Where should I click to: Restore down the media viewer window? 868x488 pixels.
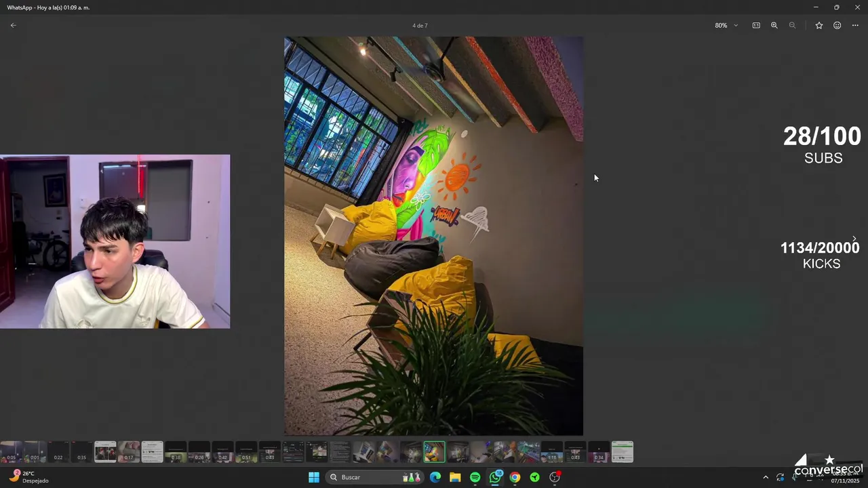point(837,7)
